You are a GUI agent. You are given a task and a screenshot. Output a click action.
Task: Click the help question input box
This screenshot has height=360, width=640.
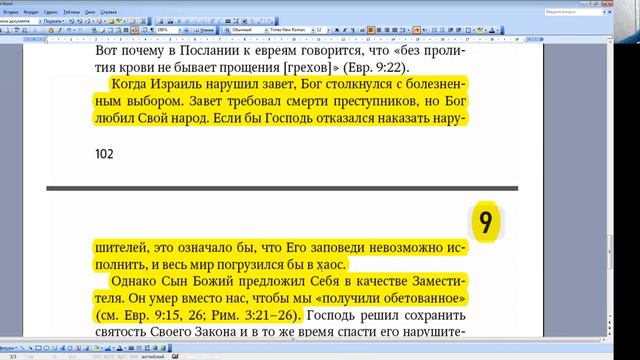pyautogui.click(x=573, y=12)
